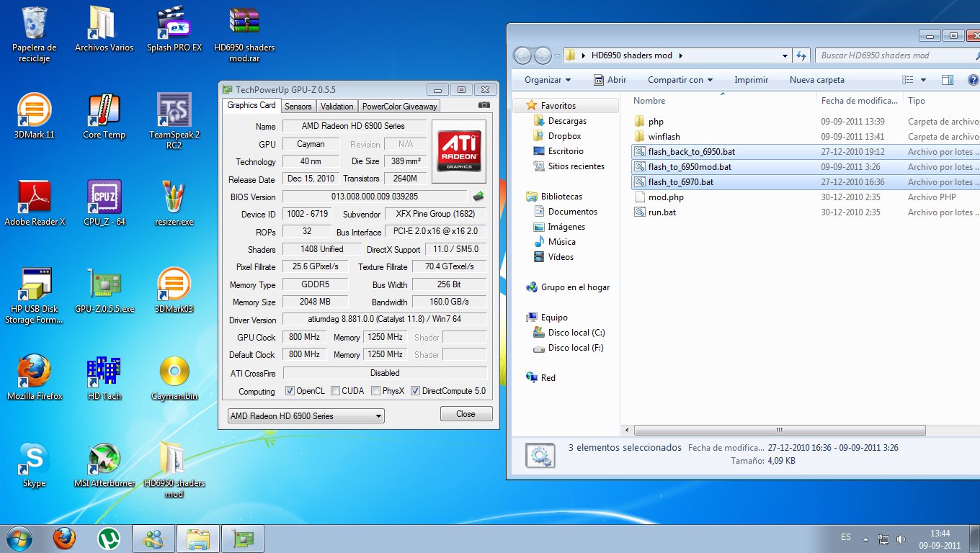Launch HD Tach desktop shortcut
The width and height of the screenshot is (980, 553).
click(104, 377)
